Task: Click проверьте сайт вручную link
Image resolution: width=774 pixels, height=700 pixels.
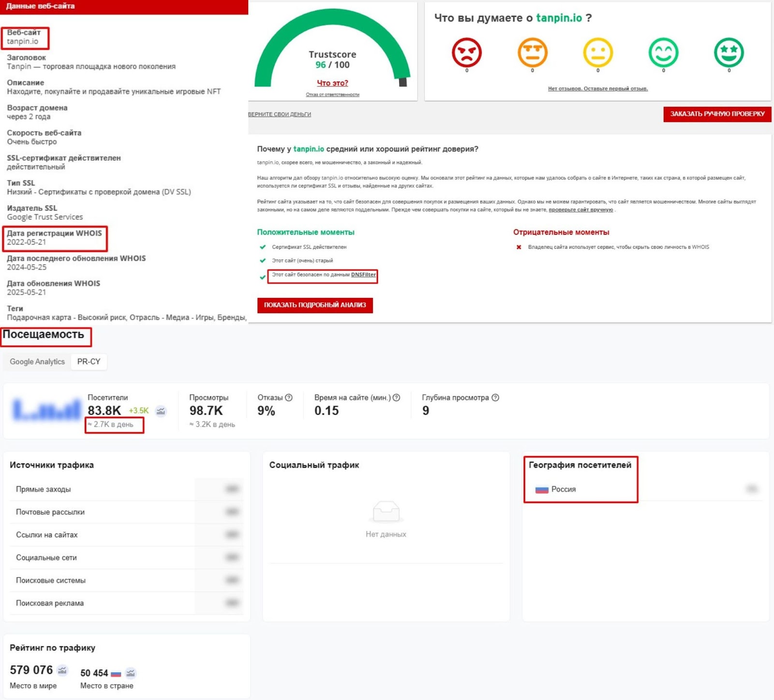Action: pyautogui.click(x=580, y=210)
